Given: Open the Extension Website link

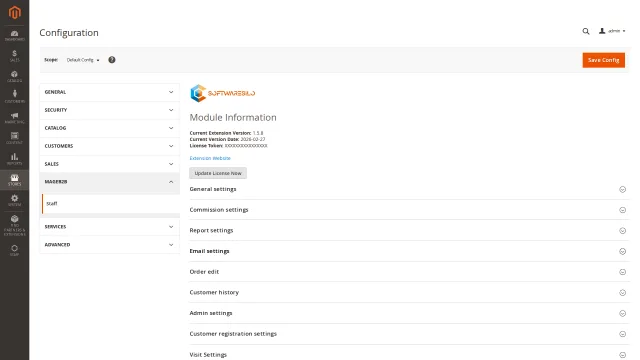Looking at the screenshot, I should 210,158.
